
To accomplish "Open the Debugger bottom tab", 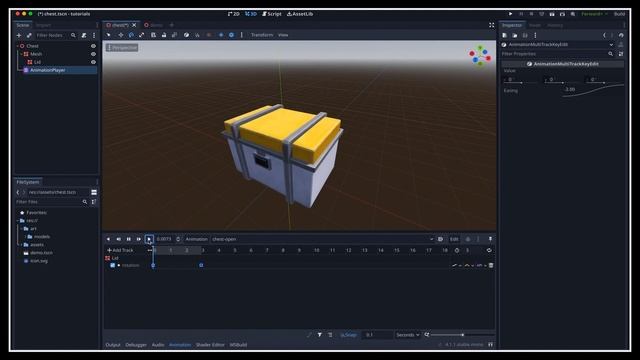I will (136, 345).
